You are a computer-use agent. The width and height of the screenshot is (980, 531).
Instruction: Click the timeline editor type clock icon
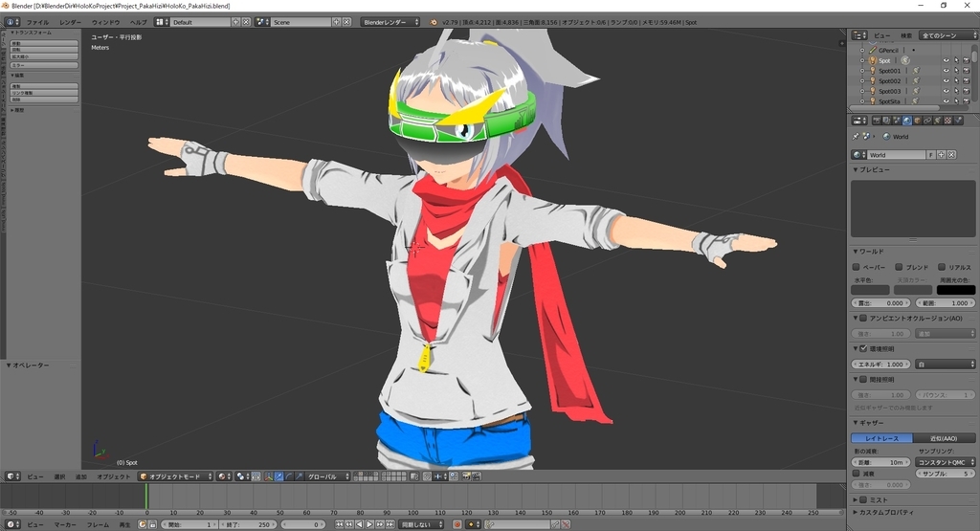coord(11,524)
